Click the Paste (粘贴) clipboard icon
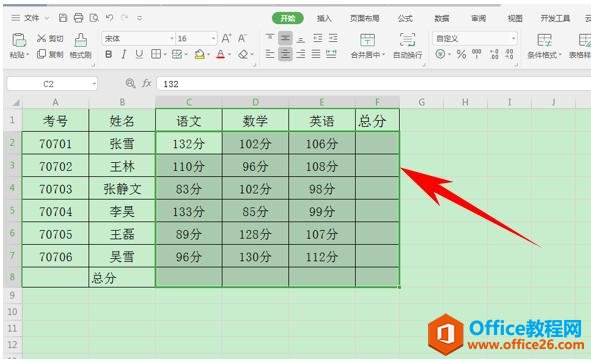Viewport: 591px width, 362px height. coord(18,40)
